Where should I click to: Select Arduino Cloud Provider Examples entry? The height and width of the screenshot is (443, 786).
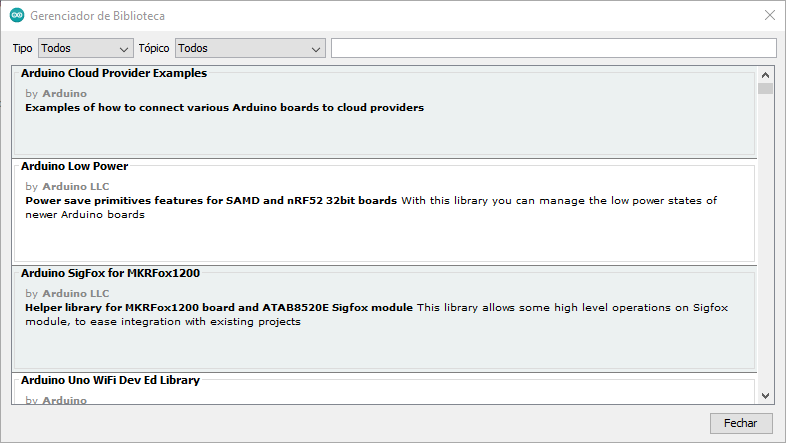click(x=384, y=112)
